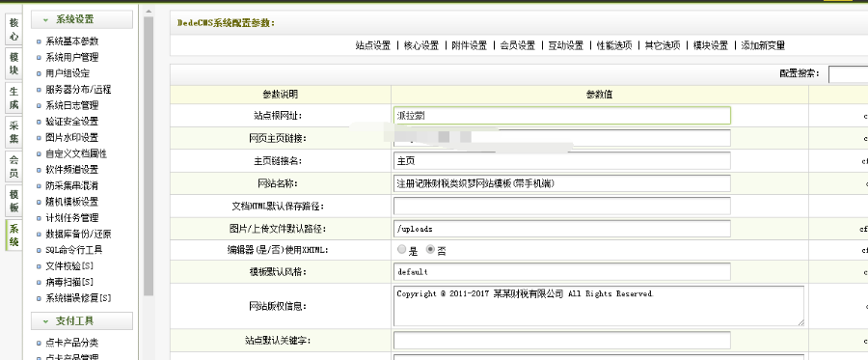Open 验证安全设置 in sidebar

click(72, 122)
